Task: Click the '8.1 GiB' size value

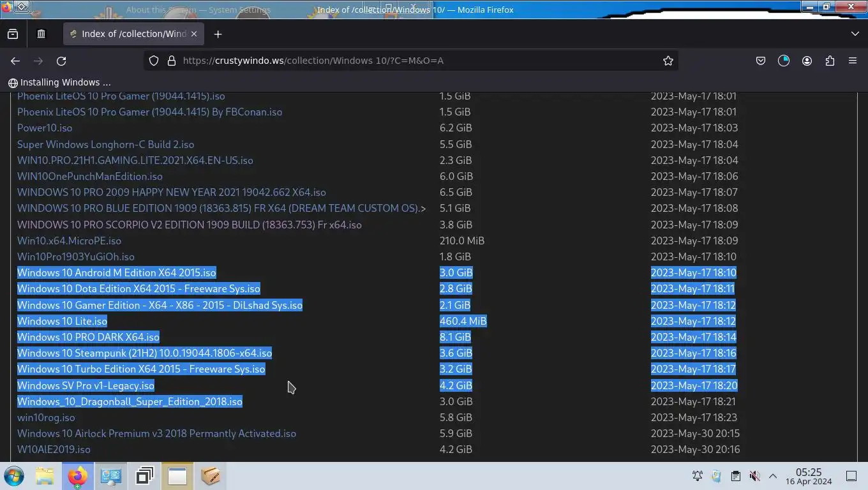Action: coord(455,337)
